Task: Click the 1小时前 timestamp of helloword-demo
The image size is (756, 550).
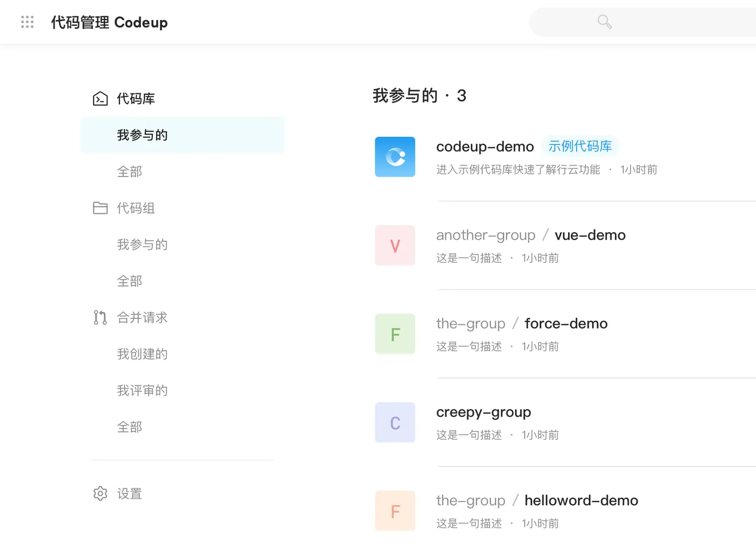Action: tap(541, 524)
